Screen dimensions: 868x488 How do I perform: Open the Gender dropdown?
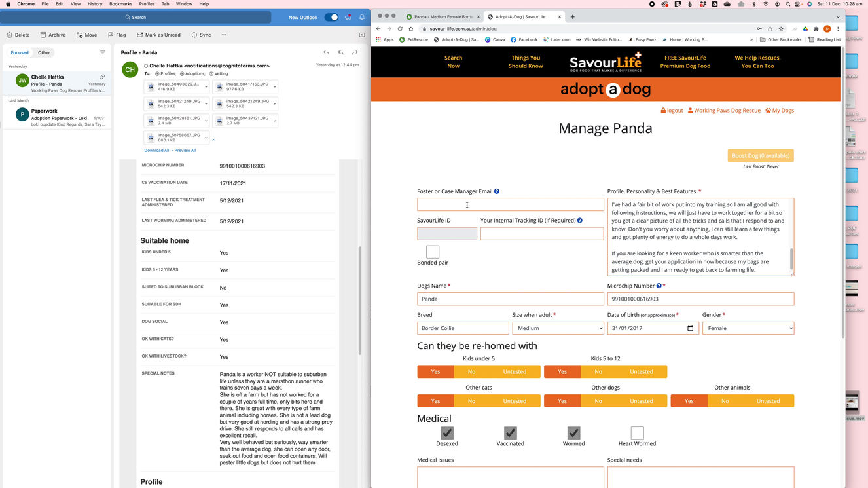[748, 328]
